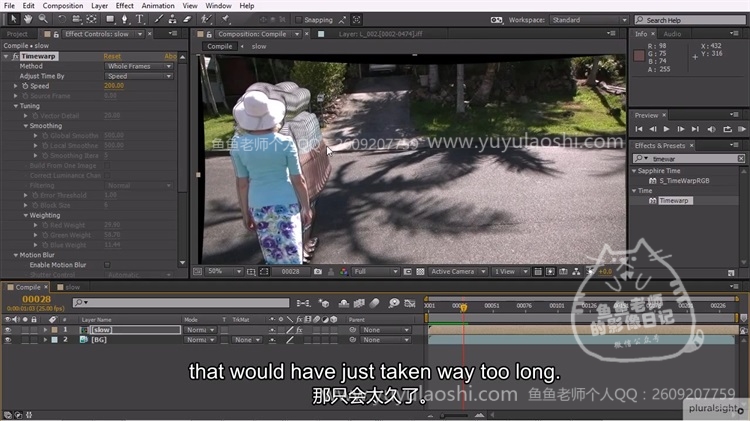Edit the Speed value 200.00
The image size is (750, 421).
[114, 86]
